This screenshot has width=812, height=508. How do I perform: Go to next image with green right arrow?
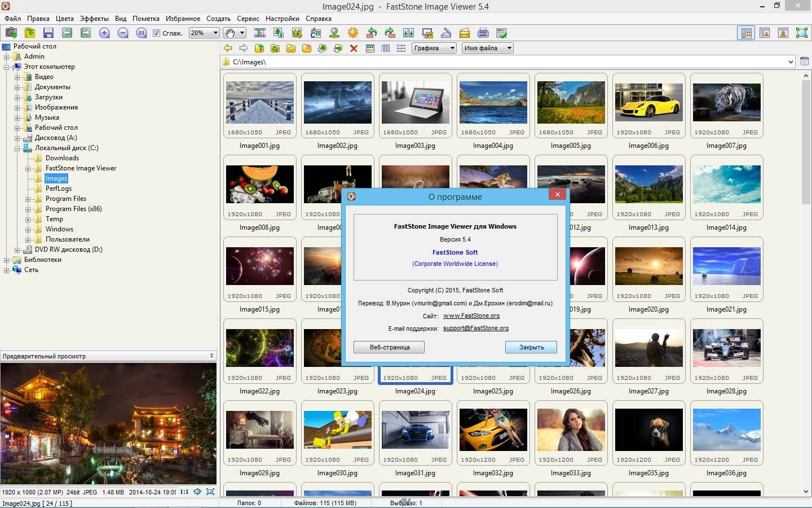click(x=86, y=33)
